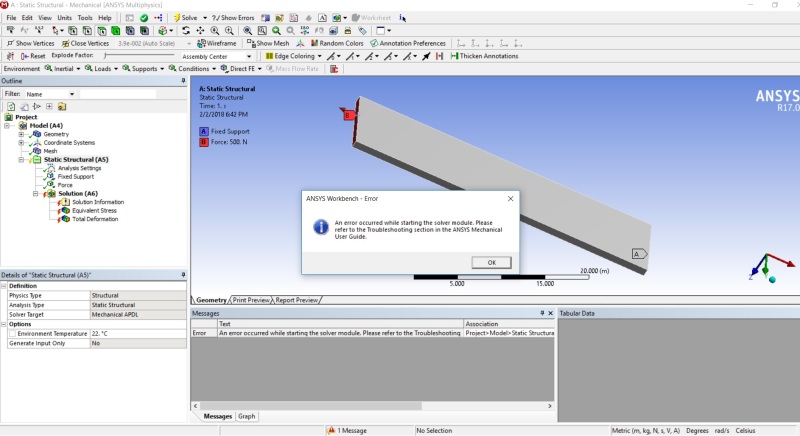
Task: Toggle Close Vertices option
Action: [85, 43]
